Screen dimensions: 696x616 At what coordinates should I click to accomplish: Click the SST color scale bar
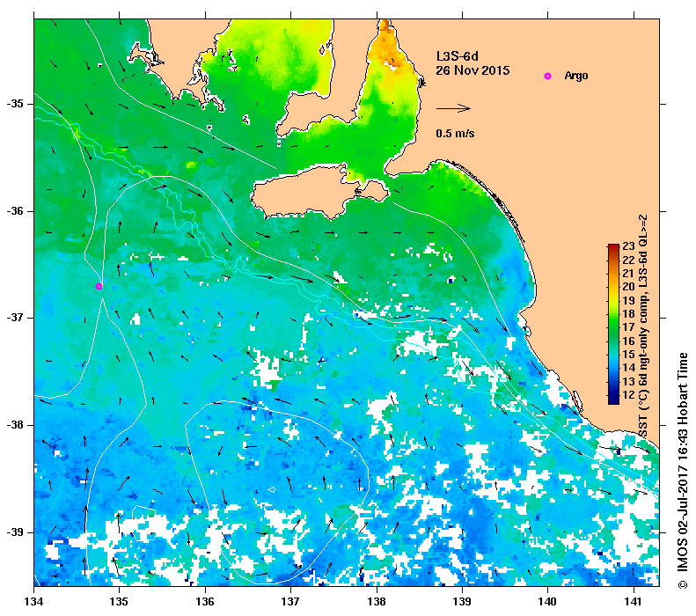613,324
